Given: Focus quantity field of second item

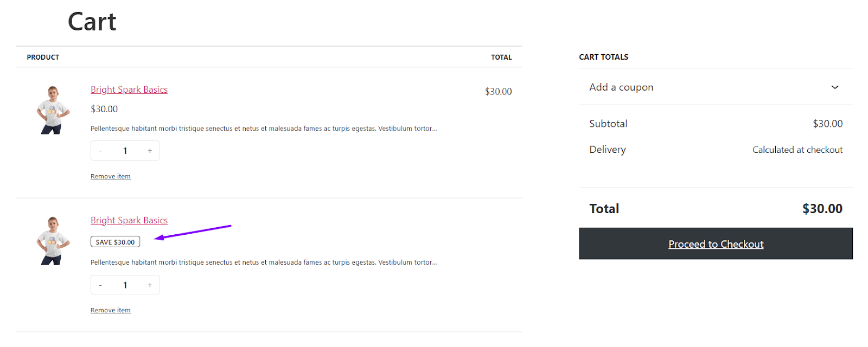Looking at the screenshot, I should tap(125, 285).
